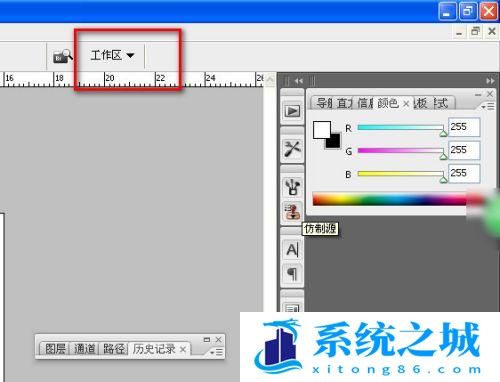Open the Actions panel play icon
Viewport: 500px width, 382px height.
click(x=292, y=111)
